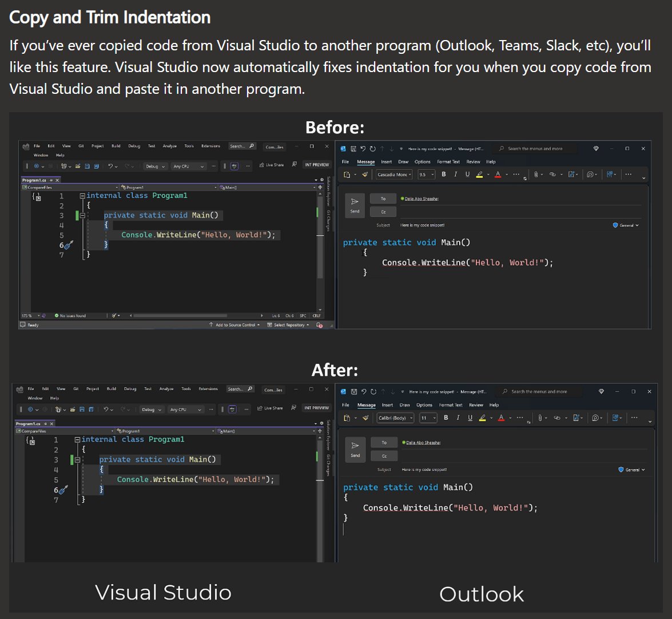Open editor settings gear in Before Visual Studio tab row
Screen dimensions: 672x619
(x=322, y=180)
